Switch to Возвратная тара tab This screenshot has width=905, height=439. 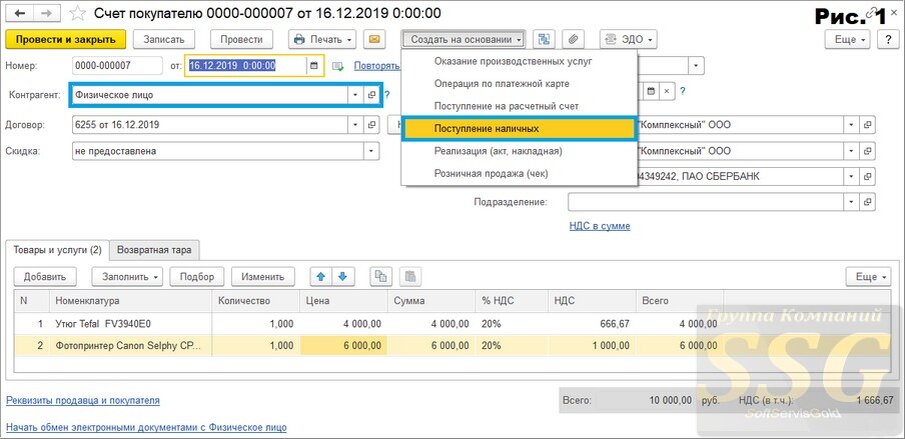point(154,250)
